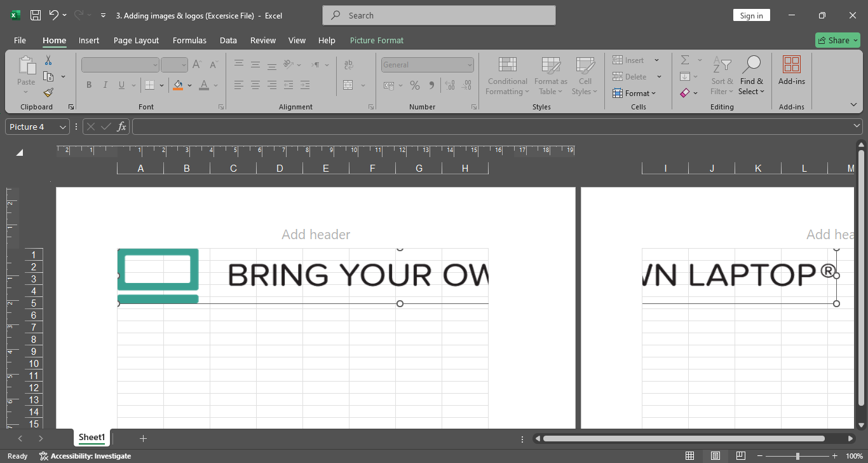Switch to the Review tab
The height and width of the screenshot is (463, 868).
pos(263,40)
